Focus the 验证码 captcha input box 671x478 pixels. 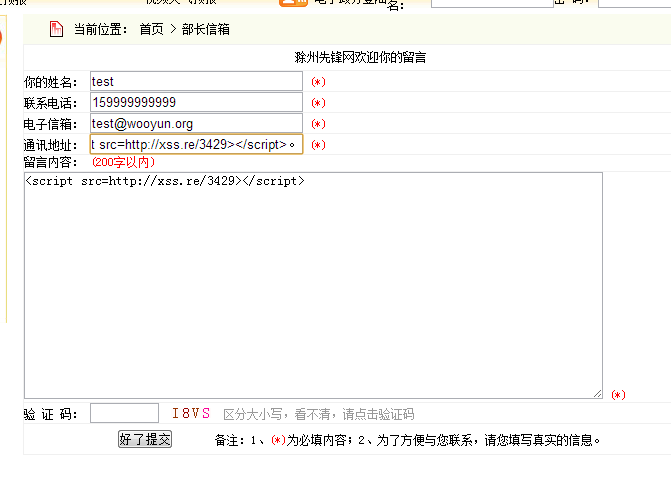[x=124, y=413]
